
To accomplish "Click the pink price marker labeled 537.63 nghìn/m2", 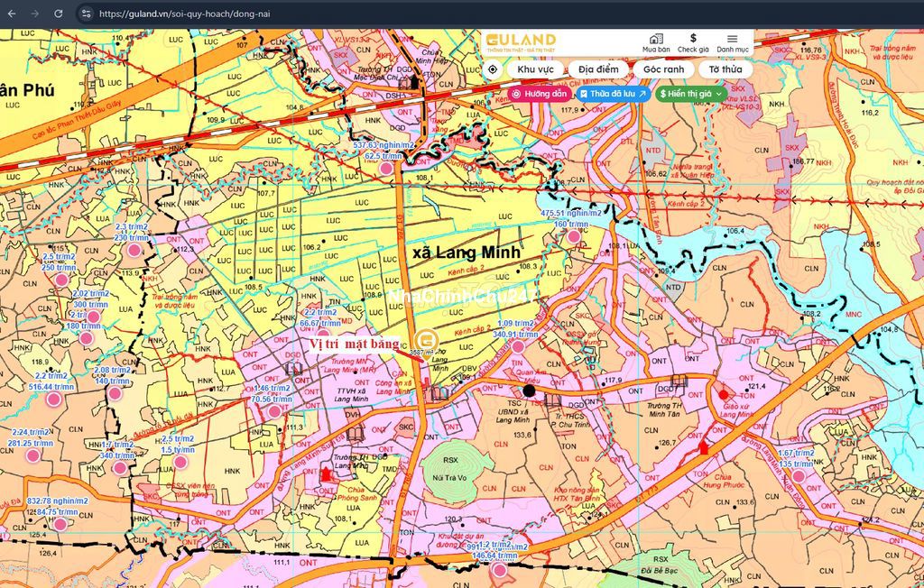I will pos(386,168).
